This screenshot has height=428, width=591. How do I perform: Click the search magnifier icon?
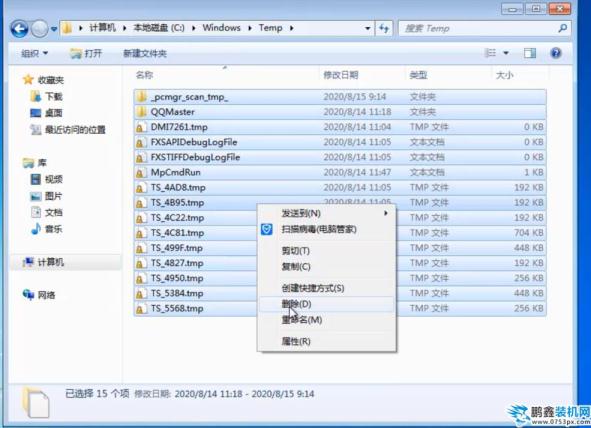pos(563,28)
